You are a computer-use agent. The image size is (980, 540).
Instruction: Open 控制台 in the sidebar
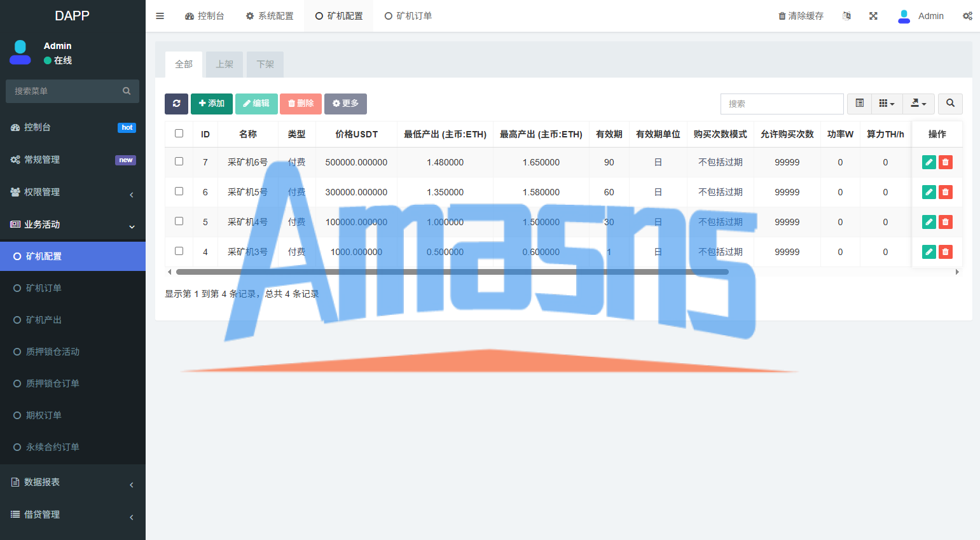[x=72, y=127]
